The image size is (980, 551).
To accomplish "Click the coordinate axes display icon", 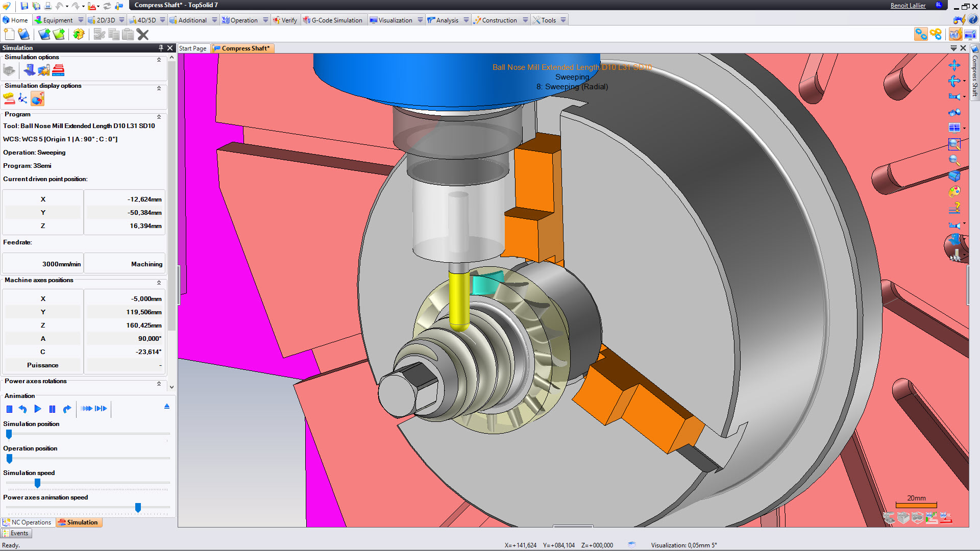I will click(23, 98).
